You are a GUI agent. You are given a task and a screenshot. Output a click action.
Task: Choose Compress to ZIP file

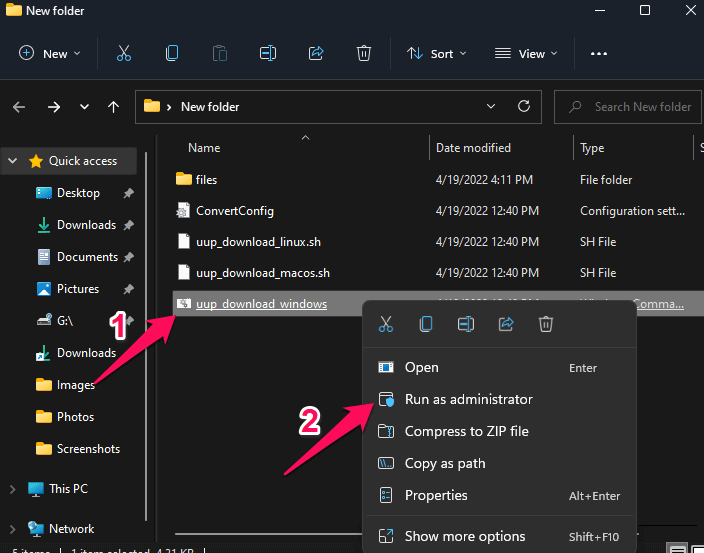click(x=466, y=431)
